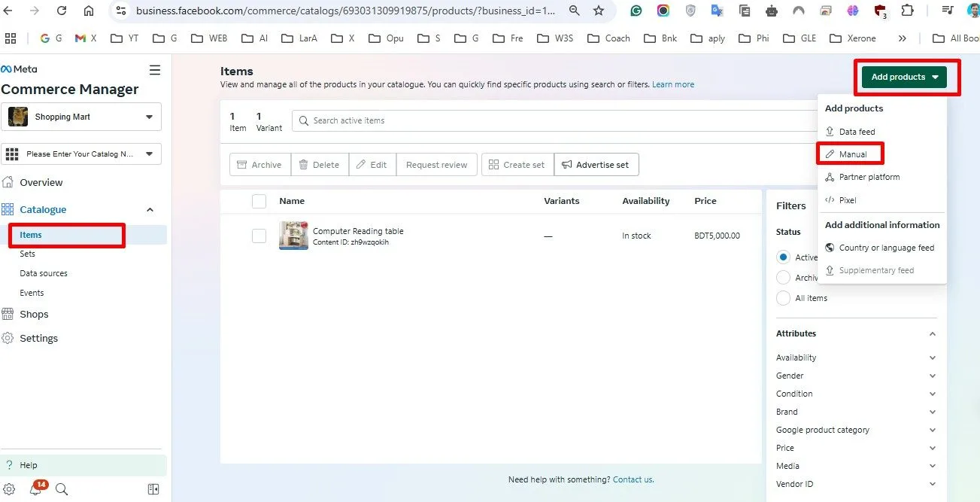Image resolution: width=980 pixels, height=502 pixels.
Task: Select the All items radio button
Action: click(783, 298)
